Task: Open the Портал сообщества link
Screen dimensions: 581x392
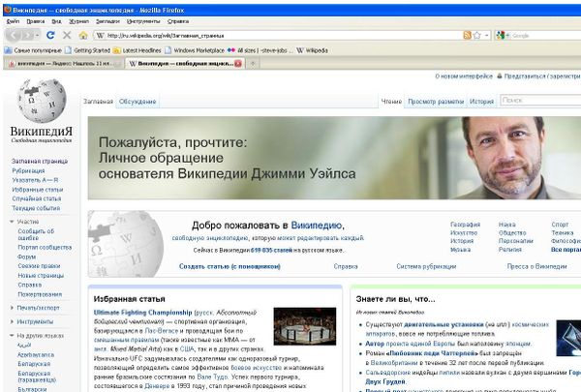Action: point(45,247)
